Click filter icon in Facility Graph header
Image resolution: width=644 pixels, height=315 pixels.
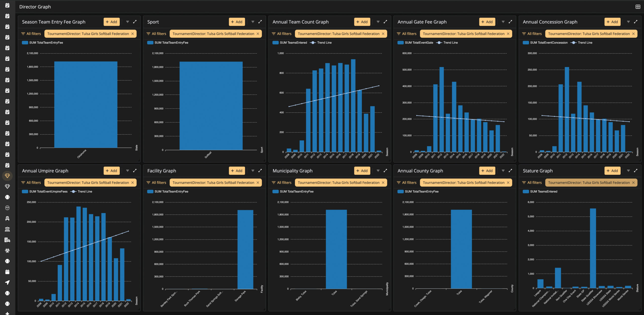pyautogui.click(x=253, y=171)
